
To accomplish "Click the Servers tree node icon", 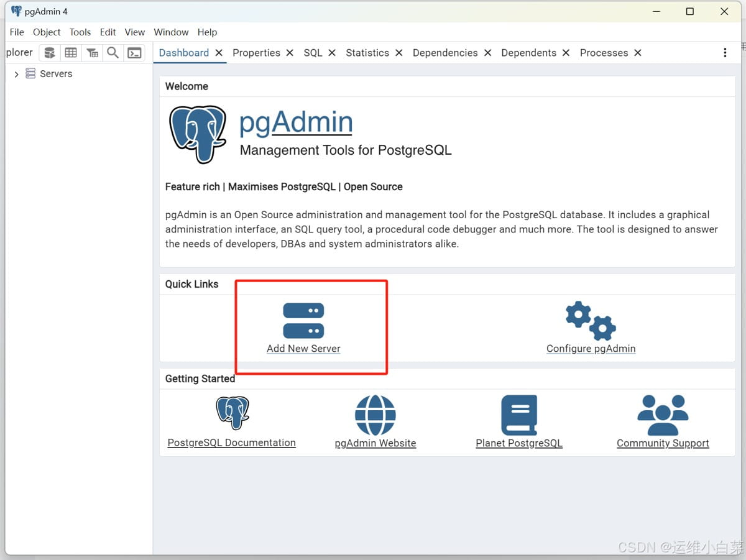I will [30, 73].
